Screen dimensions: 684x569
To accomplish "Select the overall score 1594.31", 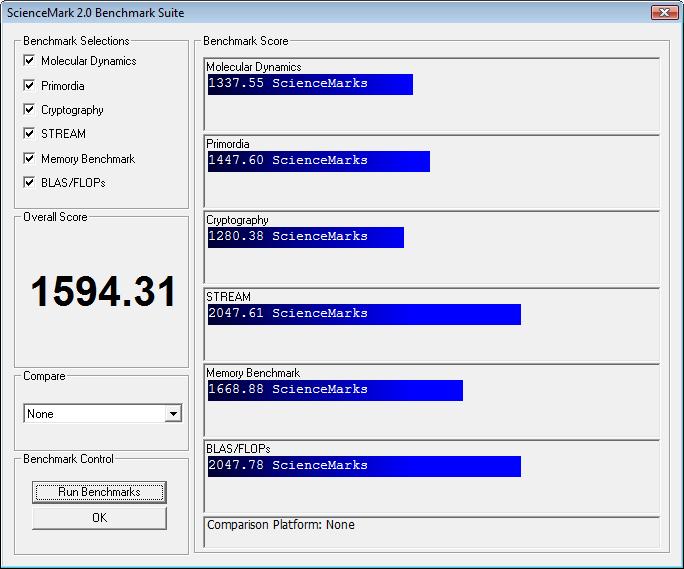I will (x=103, y=291).
